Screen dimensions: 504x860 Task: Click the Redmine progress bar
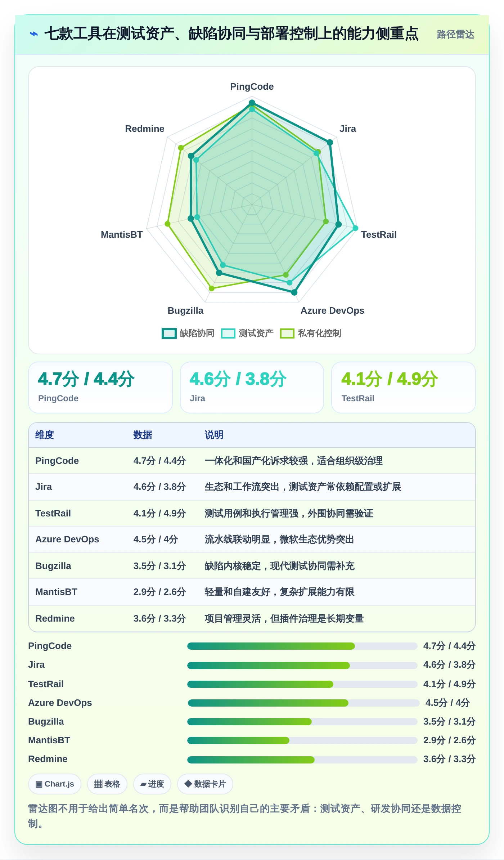(x=302, y=760)
